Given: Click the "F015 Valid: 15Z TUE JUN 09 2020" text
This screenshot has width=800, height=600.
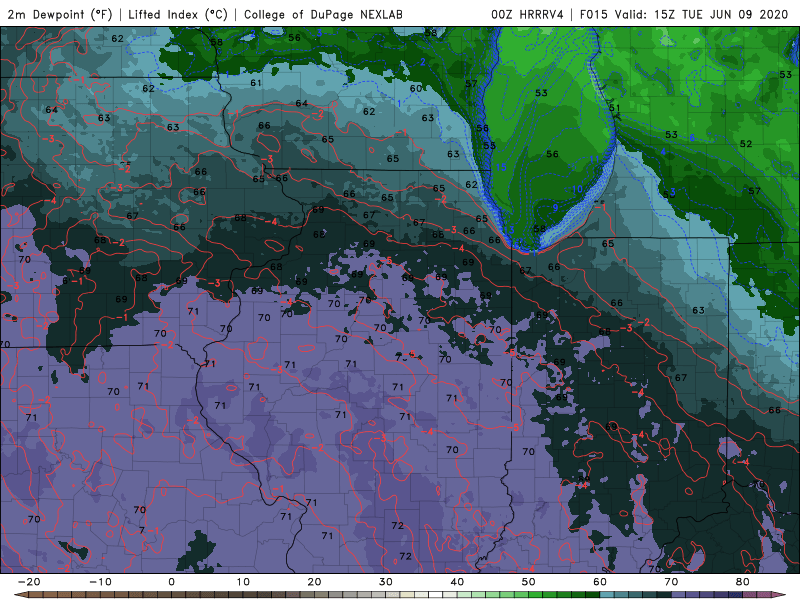Looking at the screenshot, I should (684, 15).
